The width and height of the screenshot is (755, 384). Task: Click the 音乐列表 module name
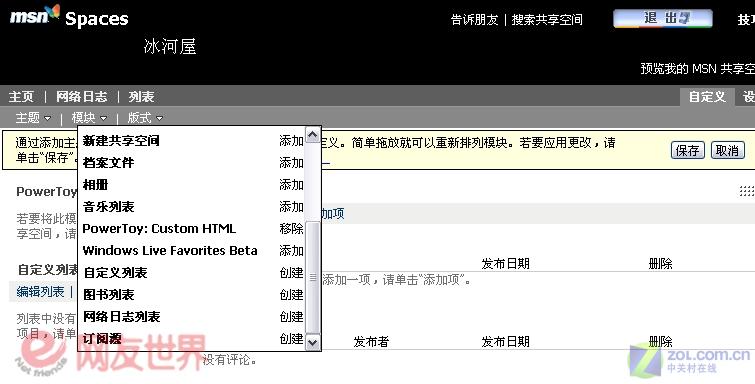[108, 207]
